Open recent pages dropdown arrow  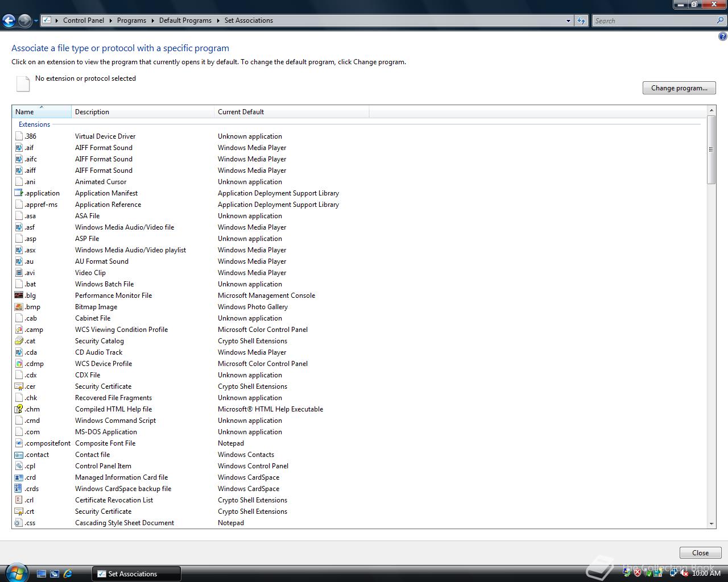(x=36, y=21)
